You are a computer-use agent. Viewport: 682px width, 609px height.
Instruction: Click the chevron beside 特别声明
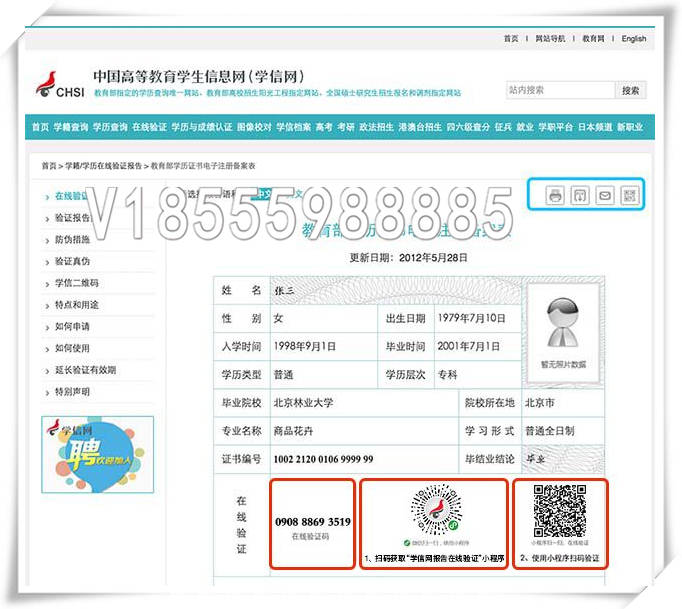47,393
